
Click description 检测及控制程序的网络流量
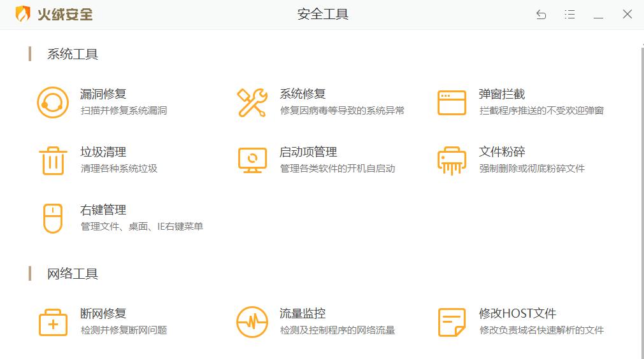(338, 330)
